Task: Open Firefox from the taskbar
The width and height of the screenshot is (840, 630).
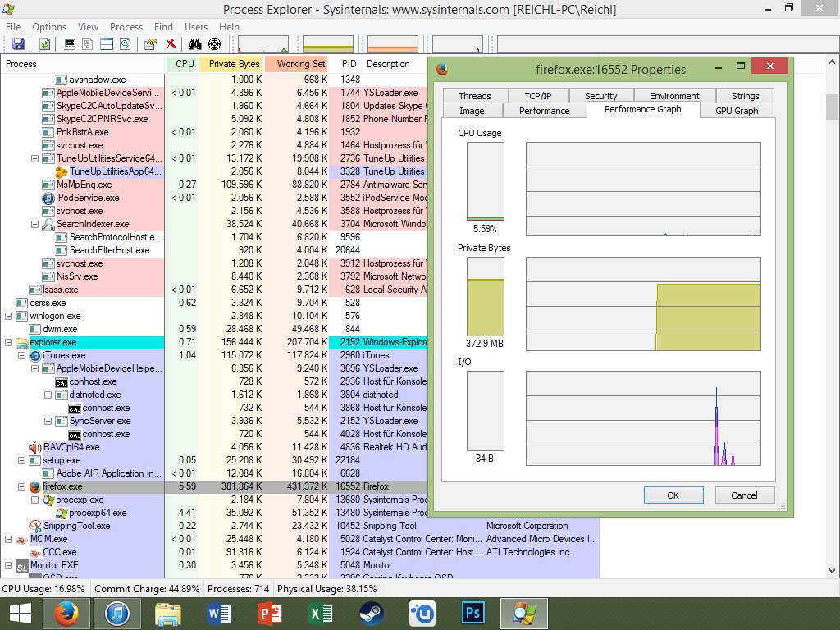Action: (x=66, y=614)
